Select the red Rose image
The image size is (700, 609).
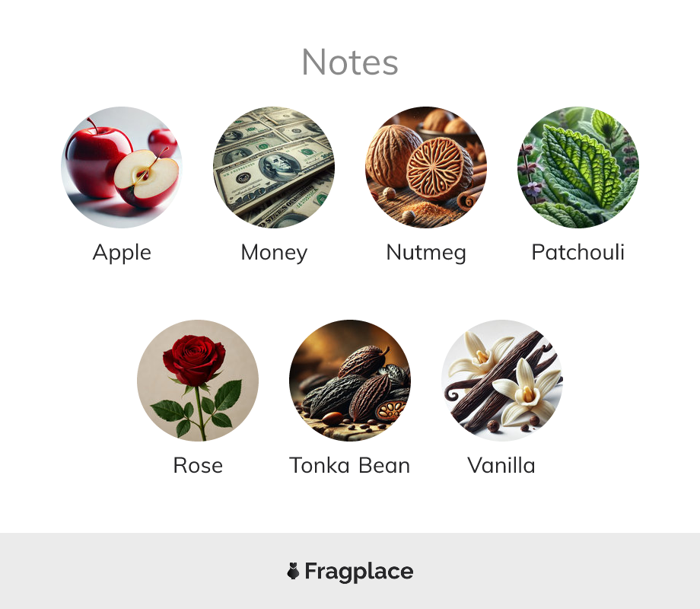pyautogui.click(x=198, y=380)
